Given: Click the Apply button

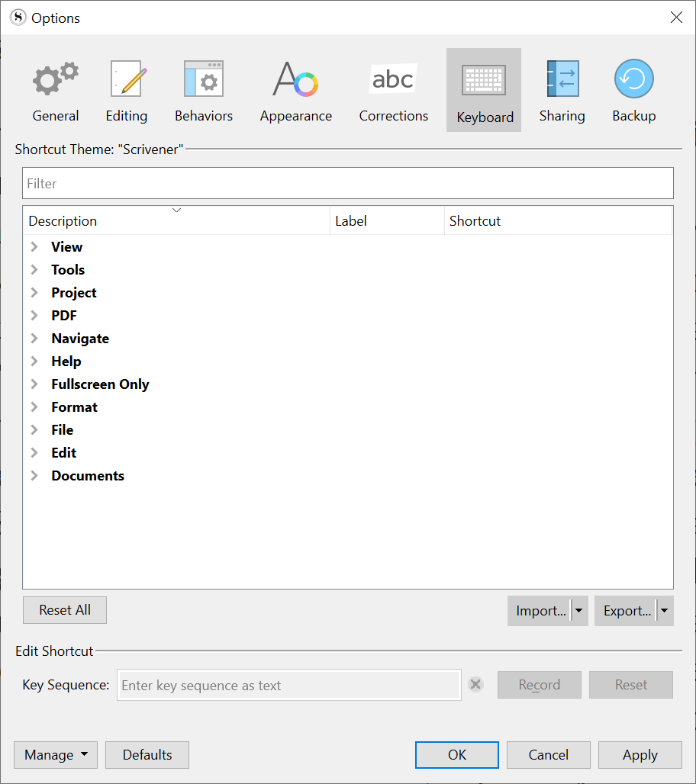Looking at the screenshot, I should point(640,754).
